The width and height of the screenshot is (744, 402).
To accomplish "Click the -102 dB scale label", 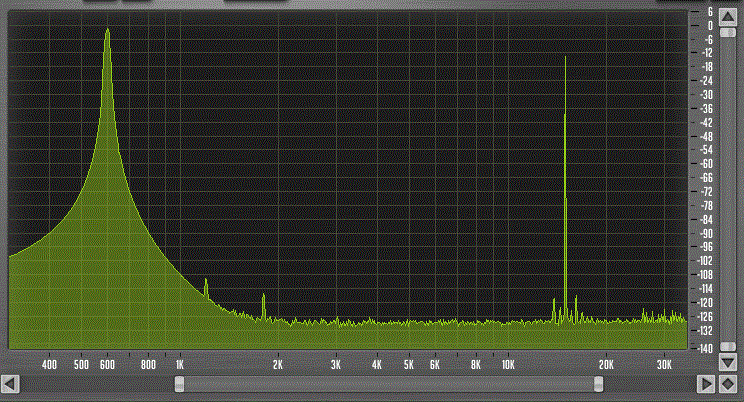I will point(705,261).
